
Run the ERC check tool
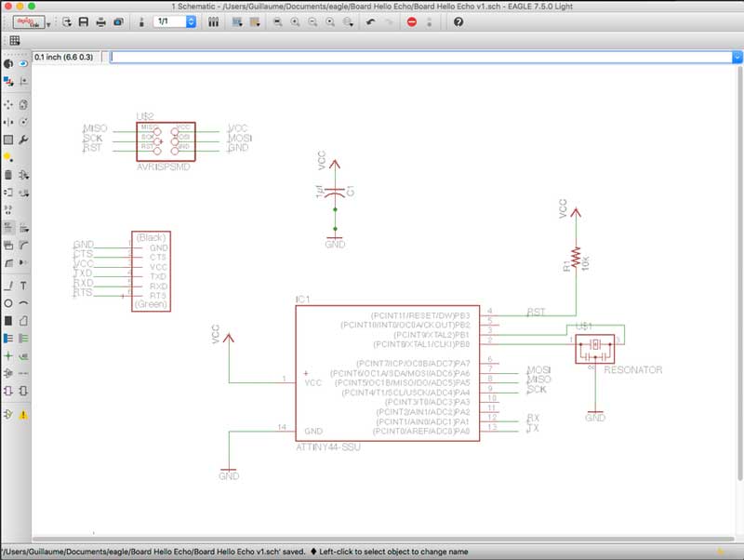(x=8, y=414)
